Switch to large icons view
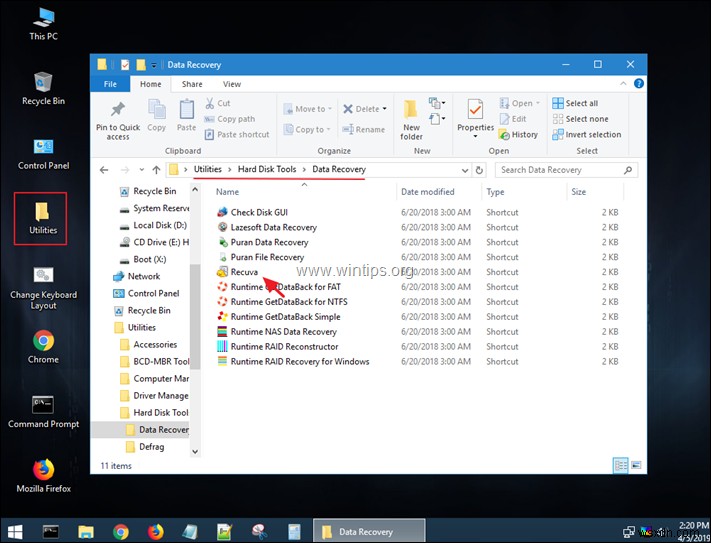This screenshot has height=543, width=711. pos(636,465)
